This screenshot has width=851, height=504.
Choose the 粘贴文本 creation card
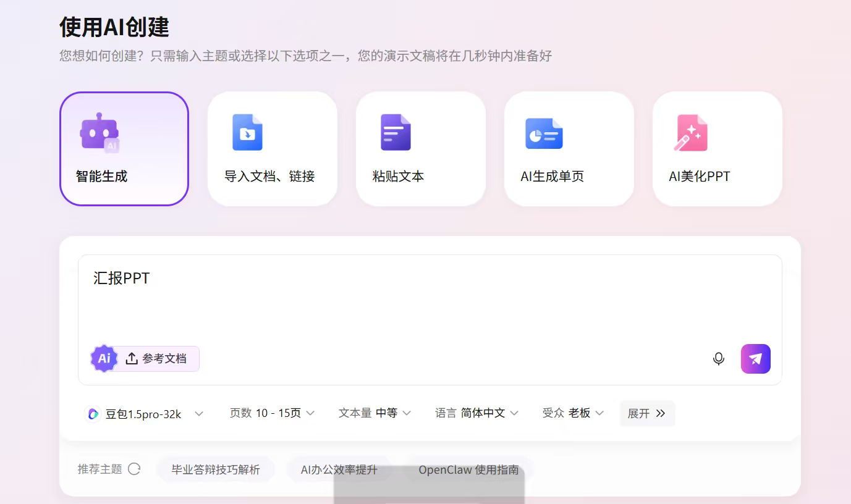tap(421, 149)
